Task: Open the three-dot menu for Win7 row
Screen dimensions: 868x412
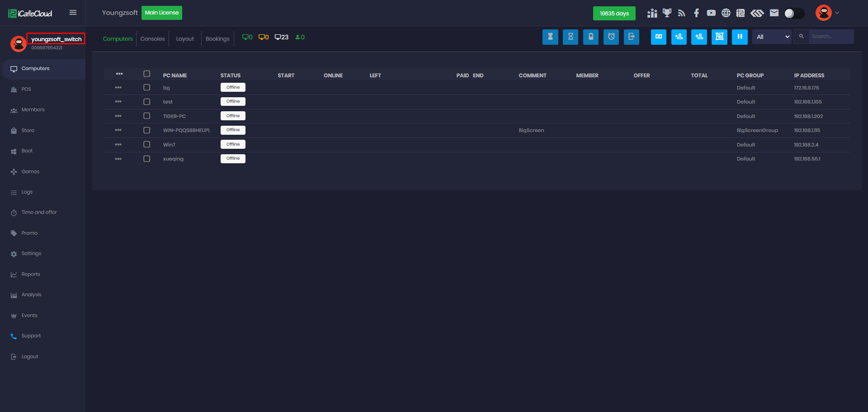Action: [x=118, y=145]
